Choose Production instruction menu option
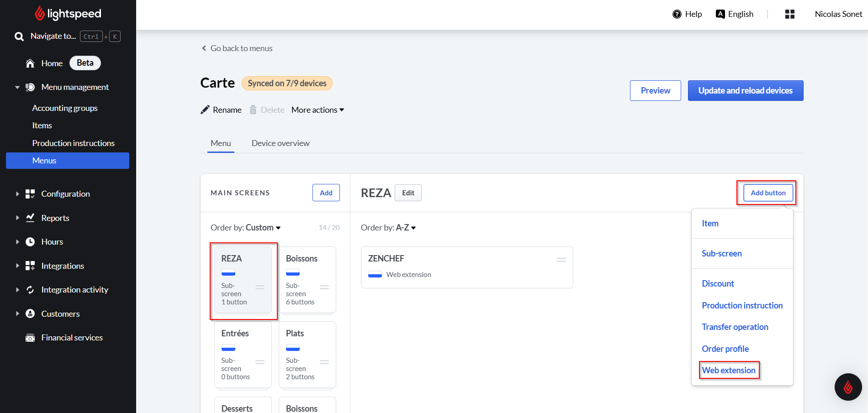Viewport: 868px width, 413px height. (x=742, y=306)
